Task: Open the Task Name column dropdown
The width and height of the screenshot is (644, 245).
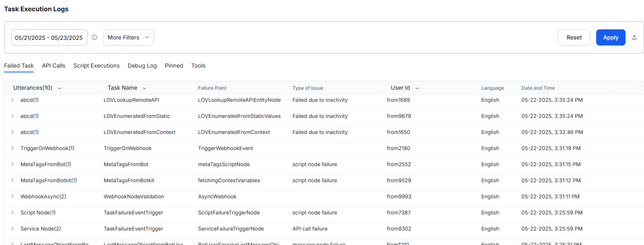Action: point(145,88)
